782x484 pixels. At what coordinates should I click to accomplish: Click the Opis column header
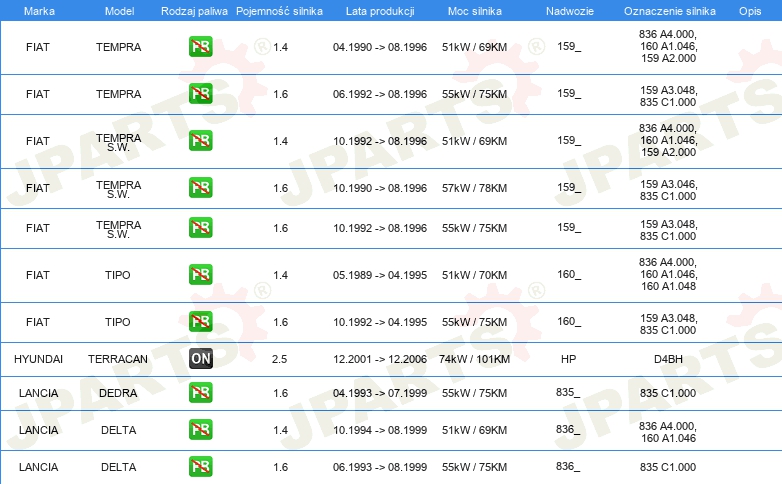tap(750, 11)
